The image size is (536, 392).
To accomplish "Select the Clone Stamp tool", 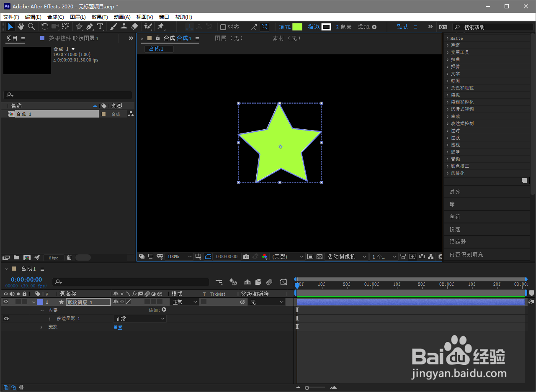I will point(124,27).
